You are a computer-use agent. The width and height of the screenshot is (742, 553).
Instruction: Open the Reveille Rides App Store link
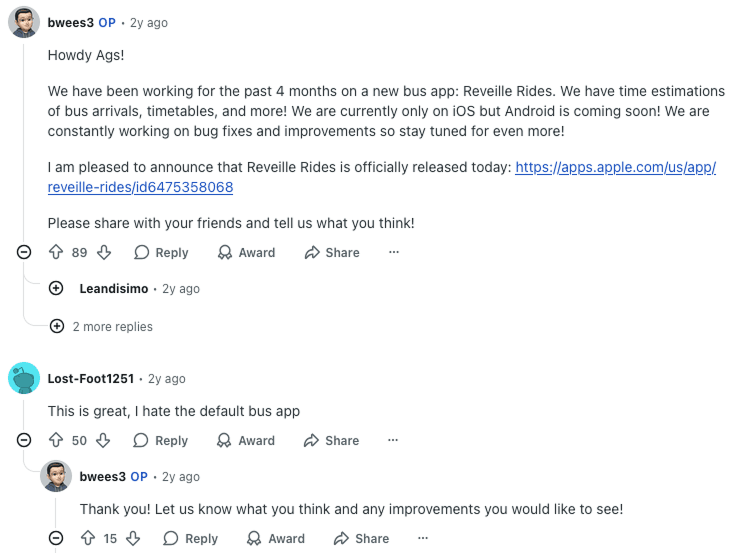[614, 168]
